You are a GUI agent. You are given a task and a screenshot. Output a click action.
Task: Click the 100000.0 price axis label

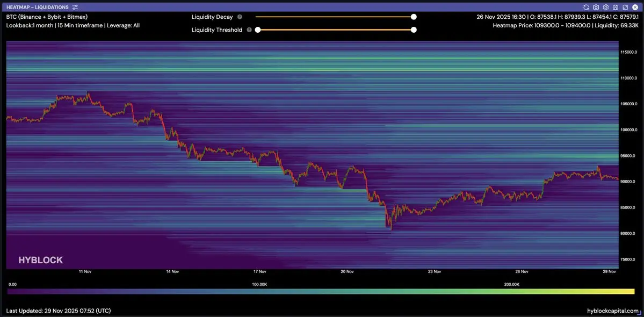tap(629, 130)
